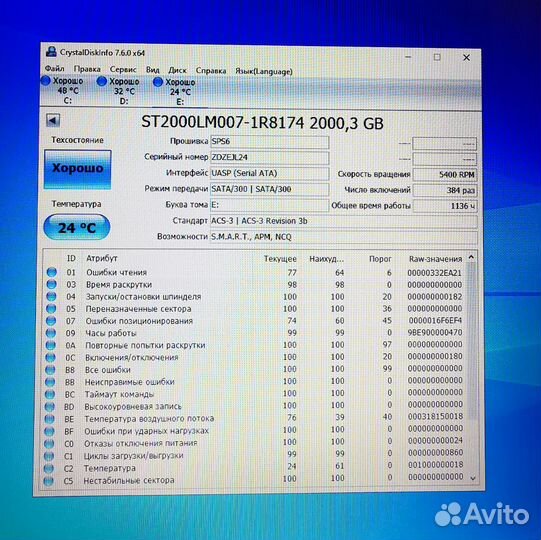Select the Ошибки чтения attribute row text

pyautogui.click(x=116, y=272)
